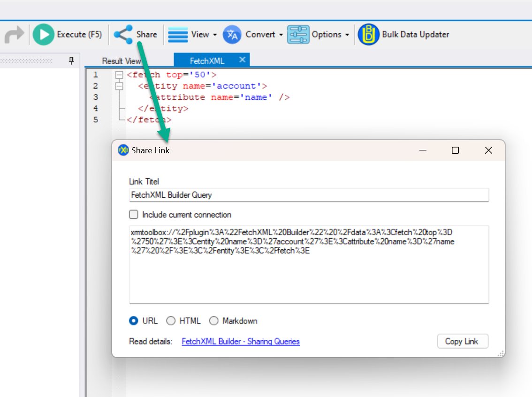Run query with Execute (F5) play icon
The width and height of the screenshot is (532, 397).
(x=44, y=35)
